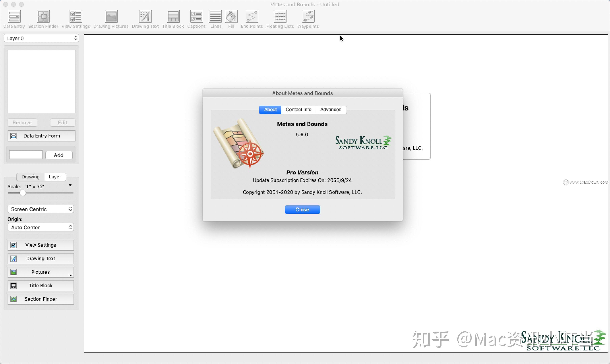Screen dimensions: 610x364
Task: Click the input field beside Add
Action: [x=26, y=155]
